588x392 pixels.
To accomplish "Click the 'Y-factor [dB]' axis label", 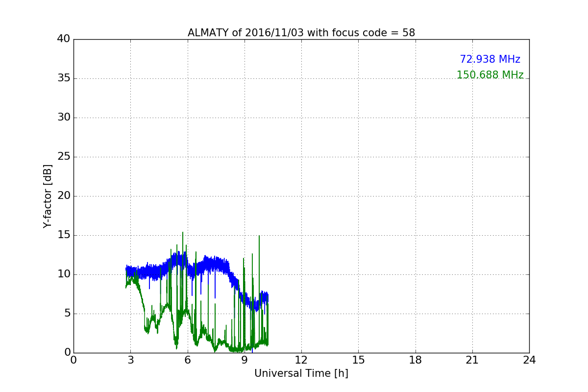I will click(x=48, y=196).
